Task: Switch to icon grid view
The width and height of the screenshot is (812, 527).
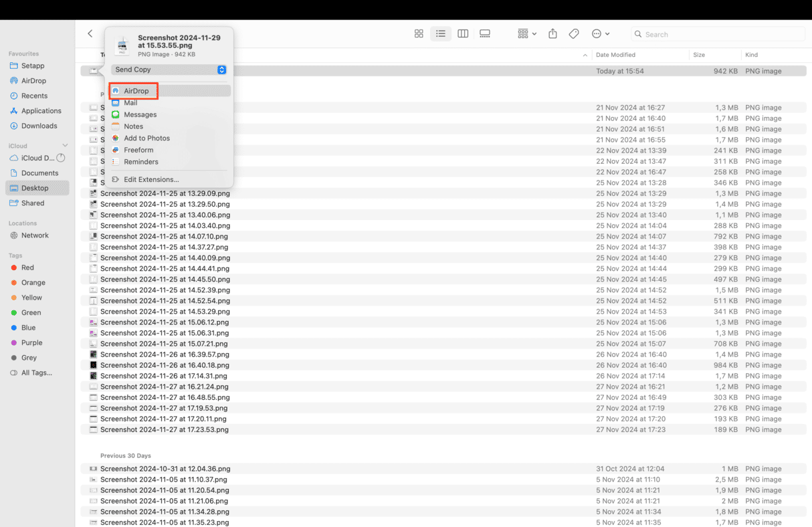Action: click(x=419, y=33)
